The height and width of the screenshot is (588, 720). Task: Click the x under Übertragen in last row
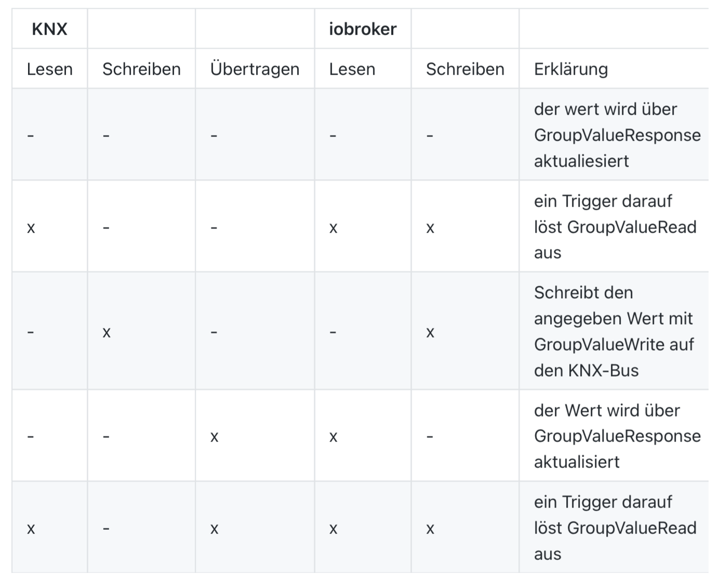215,529
